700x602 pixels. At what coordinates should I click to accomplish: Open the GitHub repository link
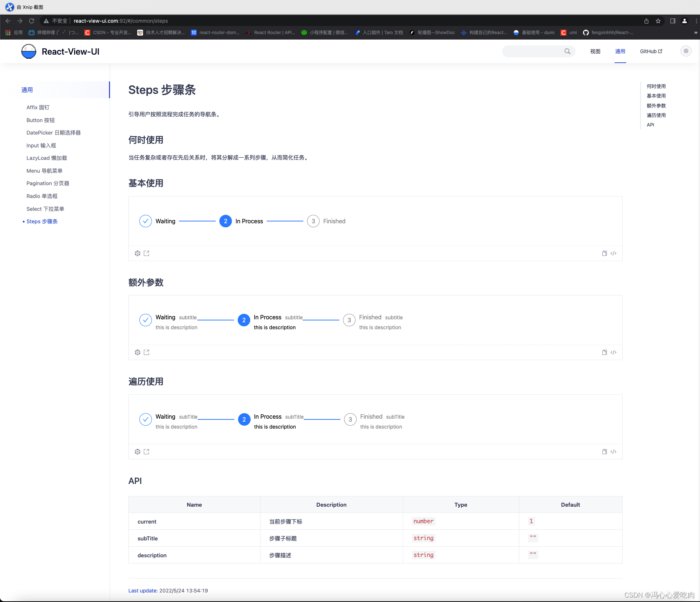[650, 51]
